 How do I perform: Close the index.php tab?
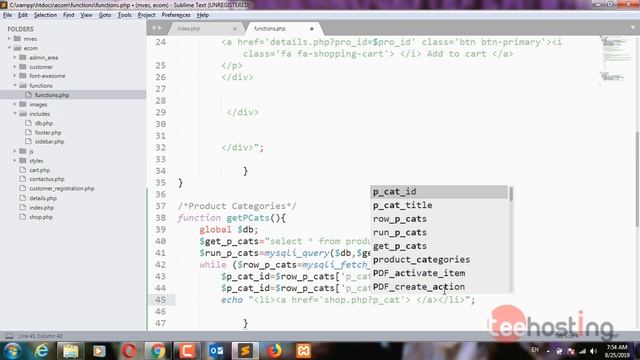235,29
